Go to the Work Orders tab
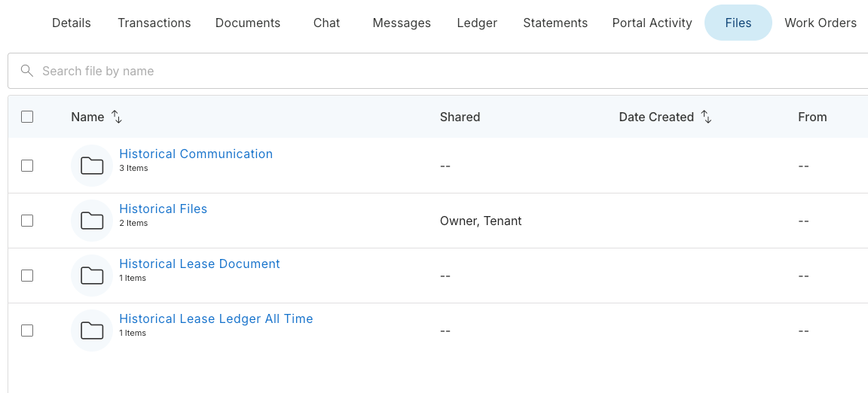 821,23
